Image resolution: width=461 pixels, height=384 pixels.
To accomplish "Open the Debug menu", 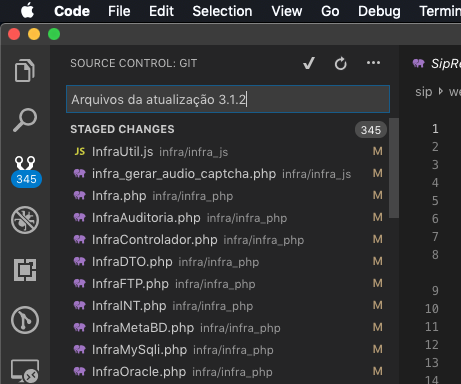I will coord(379,11).
